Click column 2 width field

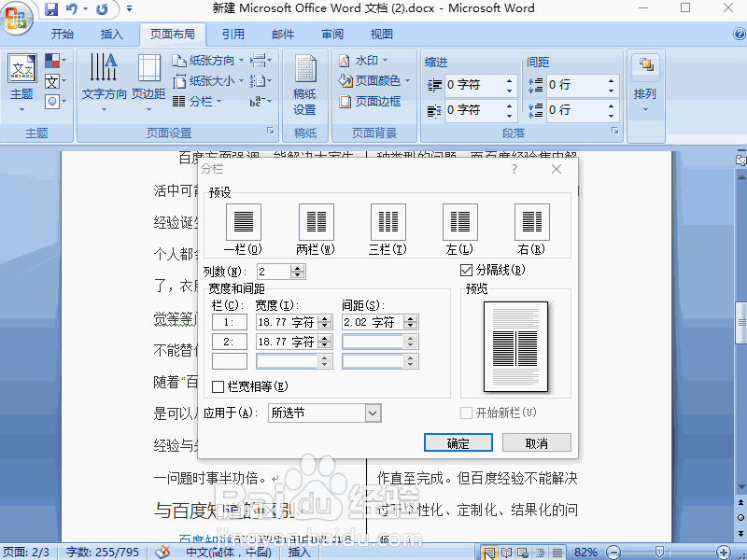(288, 342)
